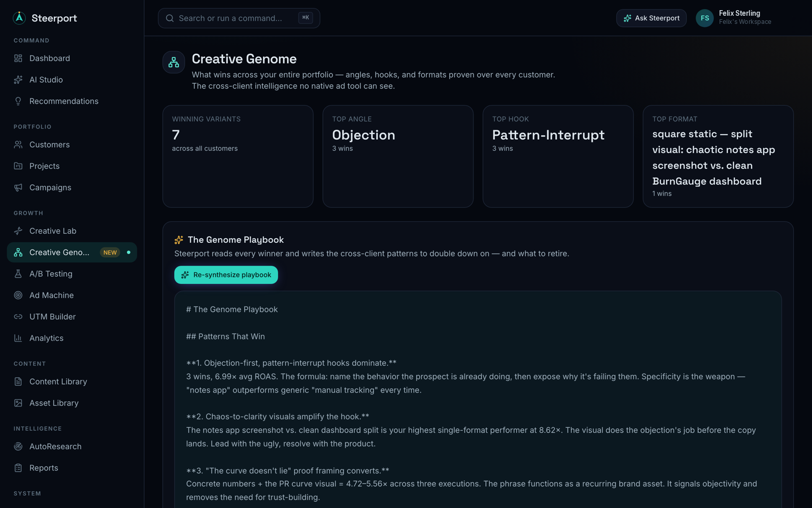
Task: Navigate to Creative Lab
Action: point(72,231)
